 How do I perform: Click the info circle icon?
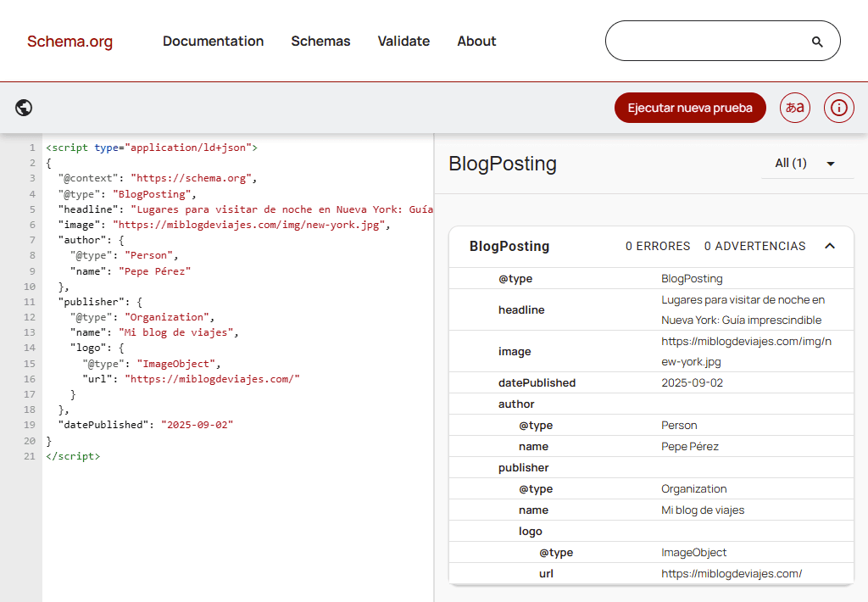(838, 108)
